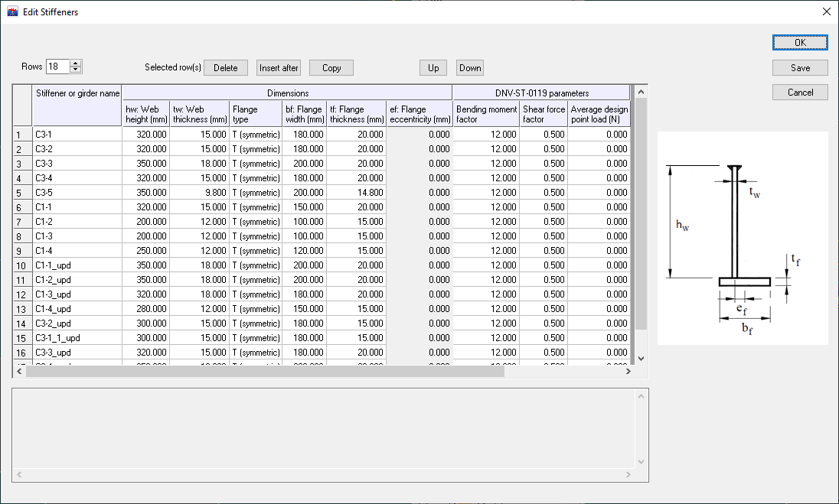The width and height of the screenshot is (839, 504).
Task: Click the Flange type column header
Action: click(256, 114)
